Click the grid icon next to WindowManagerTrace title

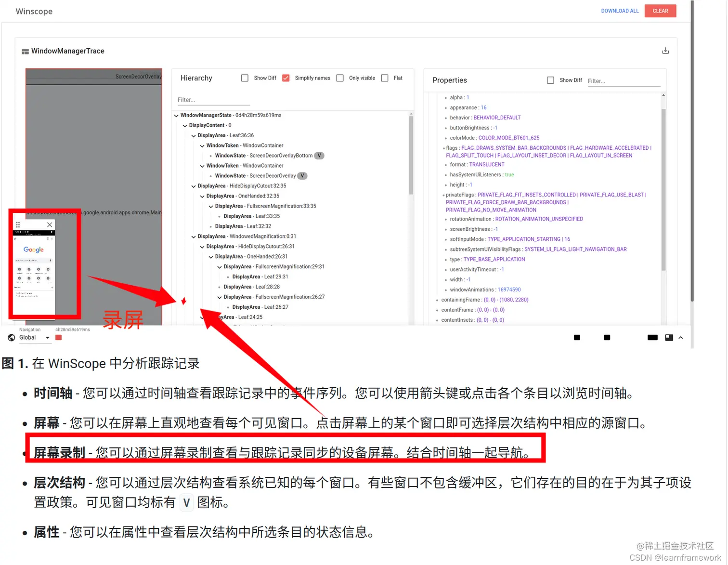point(25,51)
